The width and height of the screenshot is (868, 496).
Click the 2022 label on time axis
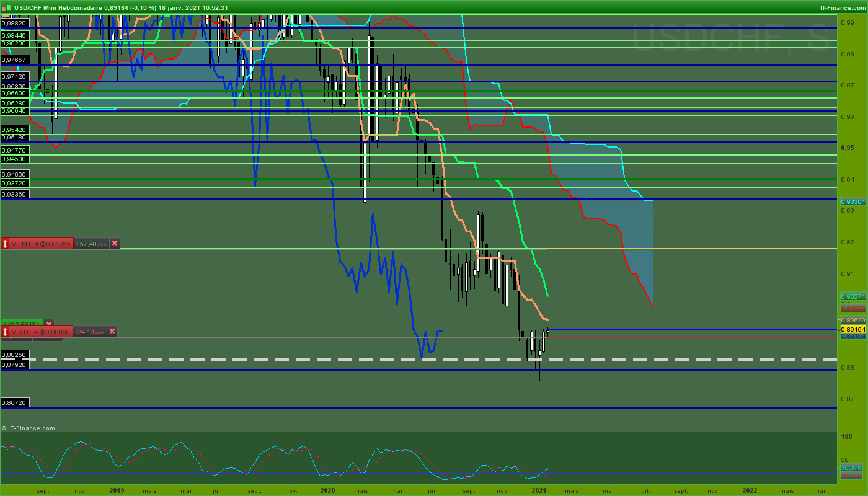tap(750, 490)
